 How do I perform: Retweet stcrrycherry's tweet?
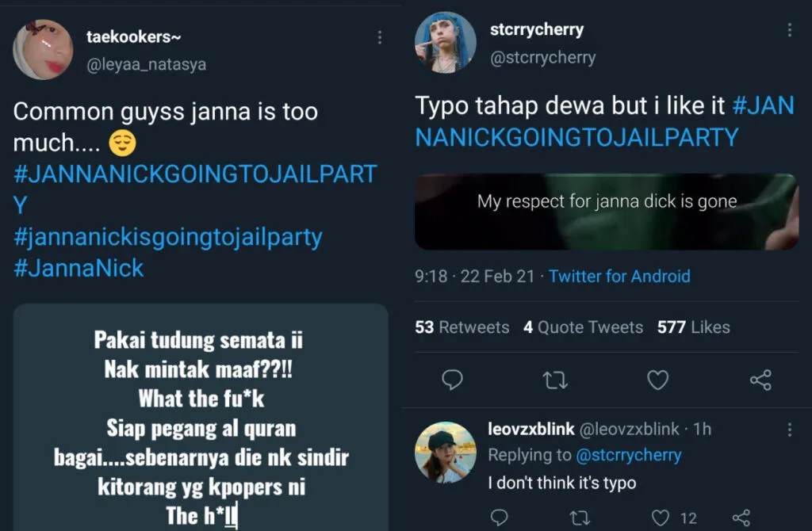(x=555, y=380)
